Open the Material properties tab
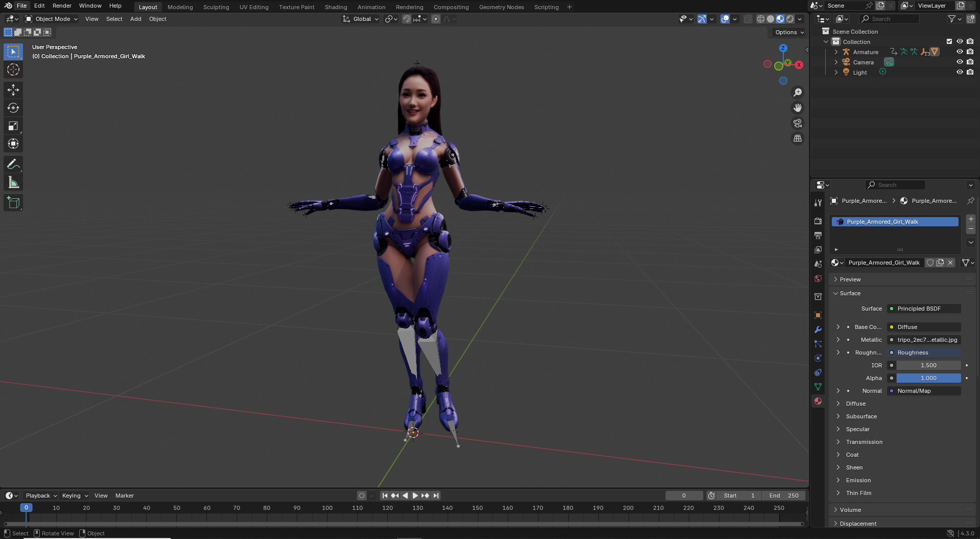This screenshot has height=539, width=980. pyautogui.click(x=818, y=401)
